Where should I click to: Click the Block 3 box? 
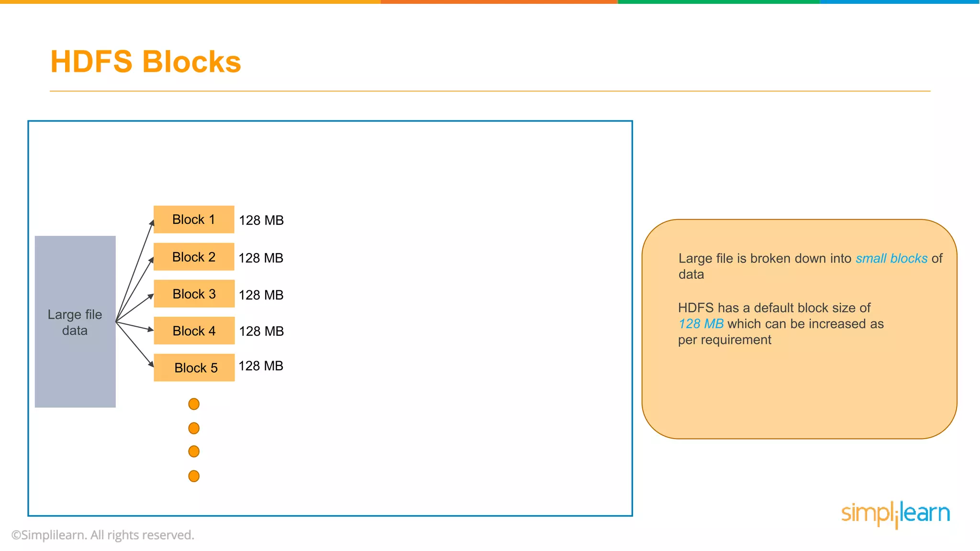click(x=194, y=294)
